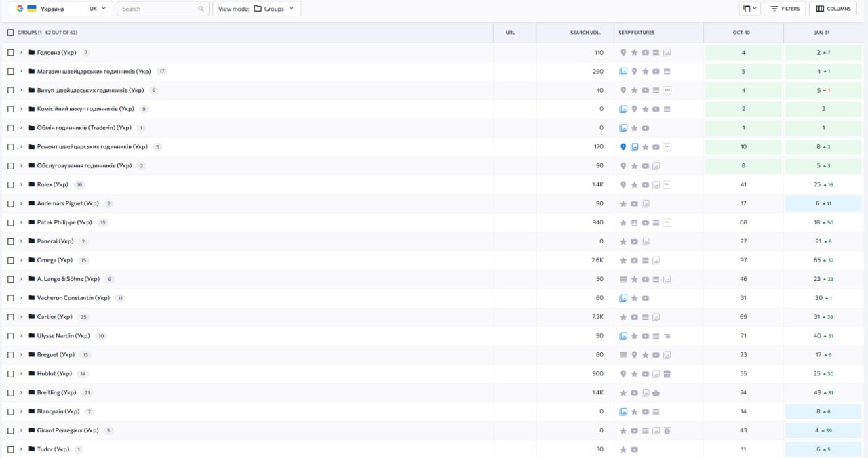Click the blue local pack pin in Ремонт row
The height and width of the screenshot is (458, 868).
pyautogui.click(x=623, y=147)
